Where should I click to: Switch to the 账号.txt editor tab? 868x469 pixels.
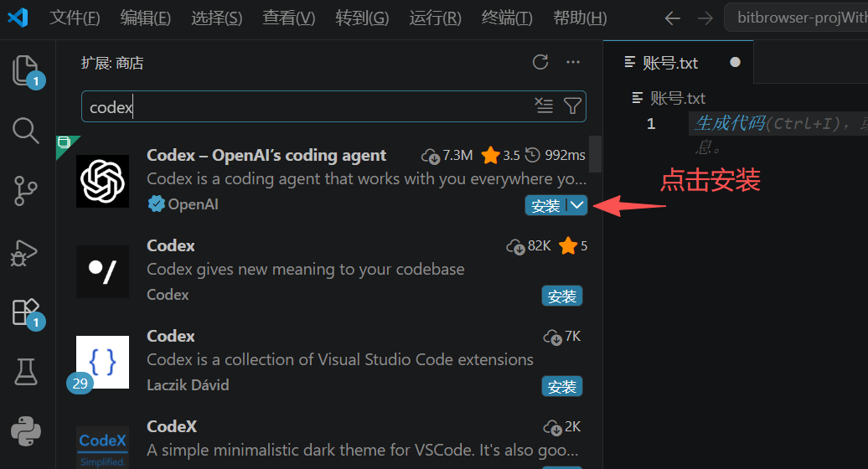[678, 62]
